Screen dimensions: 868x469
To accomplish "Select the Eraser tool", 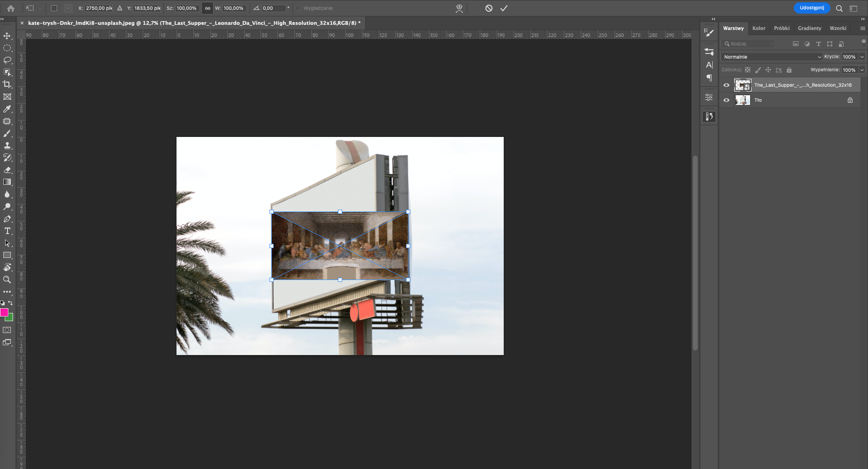I will click(7, 170).
